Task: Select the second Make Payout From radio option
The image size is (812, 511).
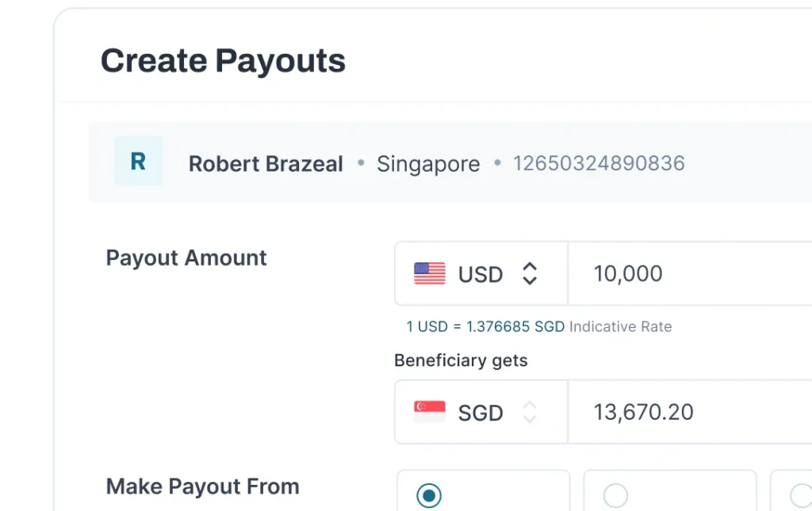Action: tap(615, 496)
